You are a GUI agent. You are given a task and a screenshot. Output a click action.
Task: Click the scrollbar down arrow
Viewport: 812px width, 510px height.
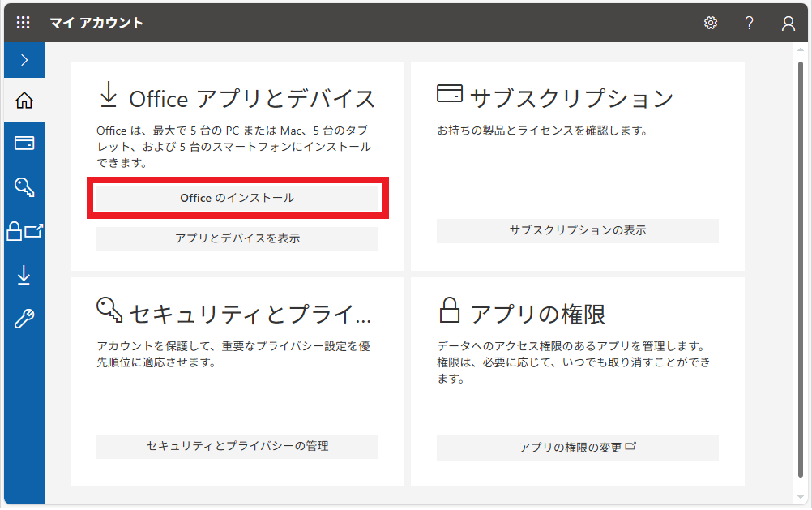click(x=801, y=498)
